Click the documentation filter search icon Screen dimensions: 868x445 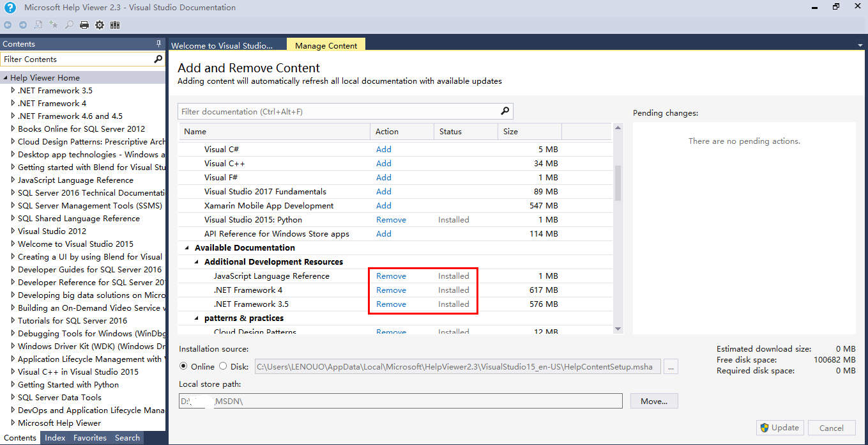click(x=505, y=111)
